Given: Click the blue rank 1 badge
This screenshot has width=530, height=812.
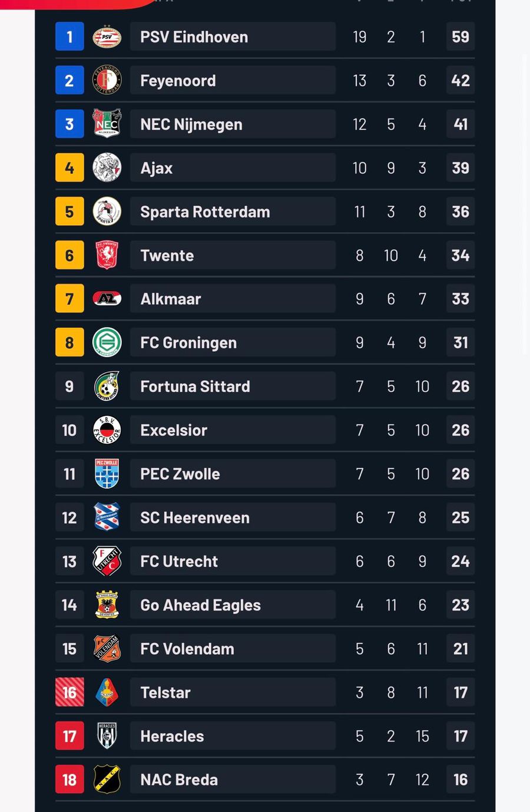Looking at the screenshot, I should (69, 37).
